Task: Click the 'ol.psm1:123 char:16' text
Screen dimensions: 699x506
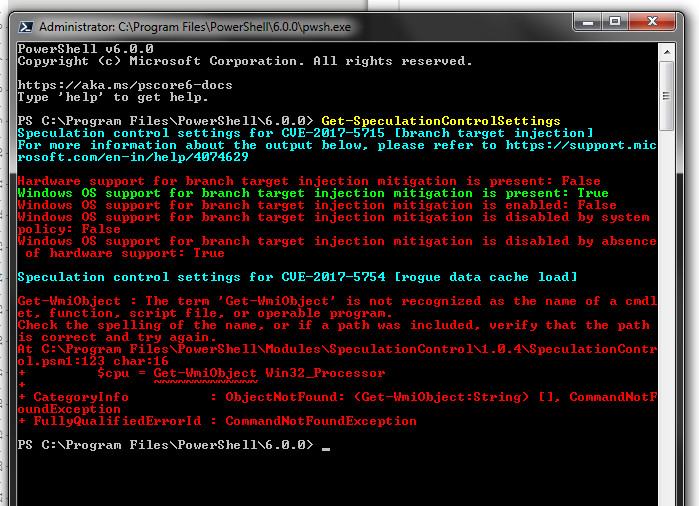Action: 93,361
